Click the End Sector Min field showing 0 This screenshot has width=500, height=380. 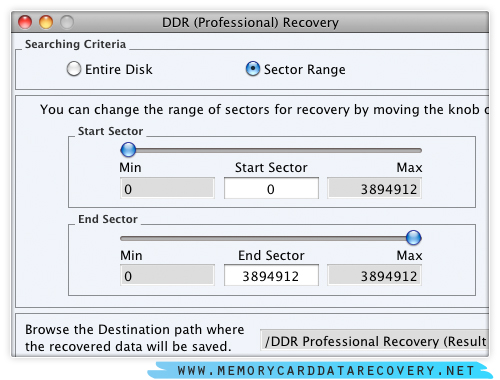167,275
